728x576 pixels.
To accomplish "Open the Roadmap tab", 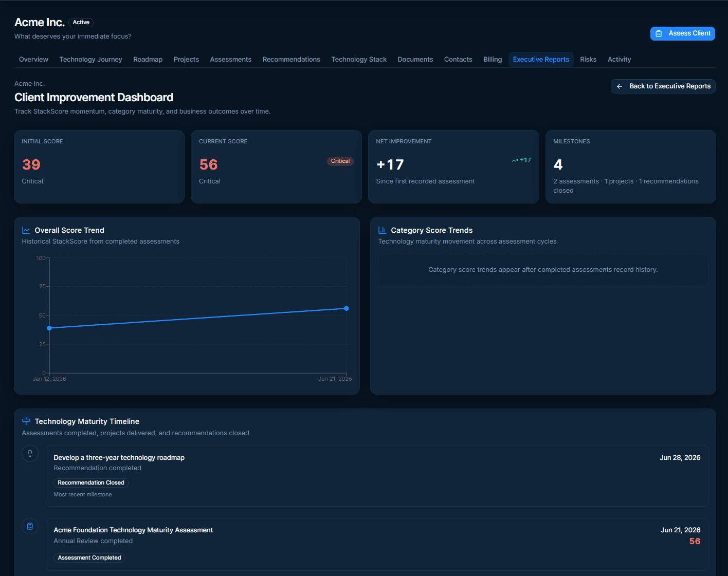I will point(148,60).
